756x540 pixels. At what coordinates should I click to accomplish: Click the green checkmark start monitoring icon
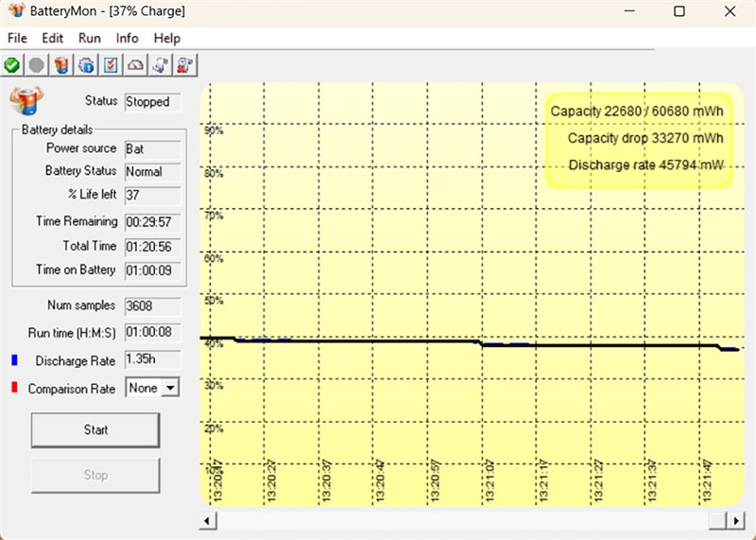12,64
